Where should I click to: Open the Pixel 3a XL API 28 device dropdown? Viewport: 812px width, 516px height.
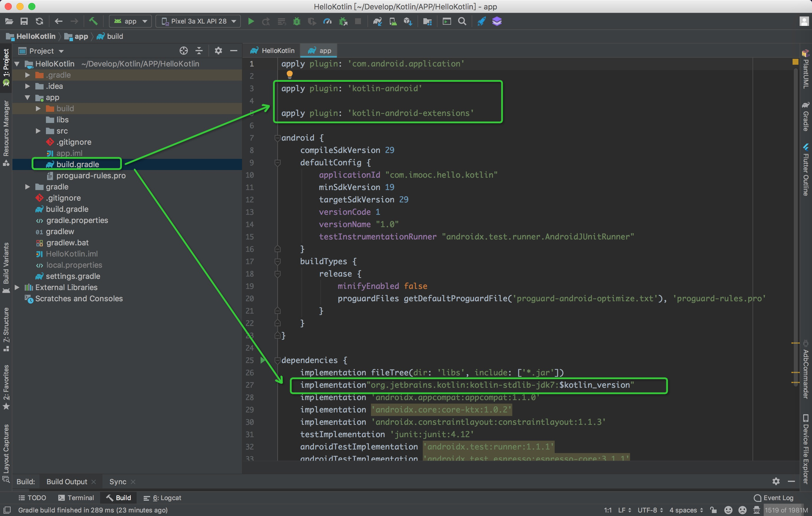(x=198, y=21)
